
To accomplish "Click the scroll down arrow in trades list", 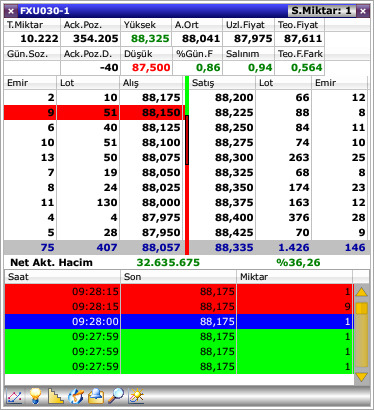I will (361, 377).
